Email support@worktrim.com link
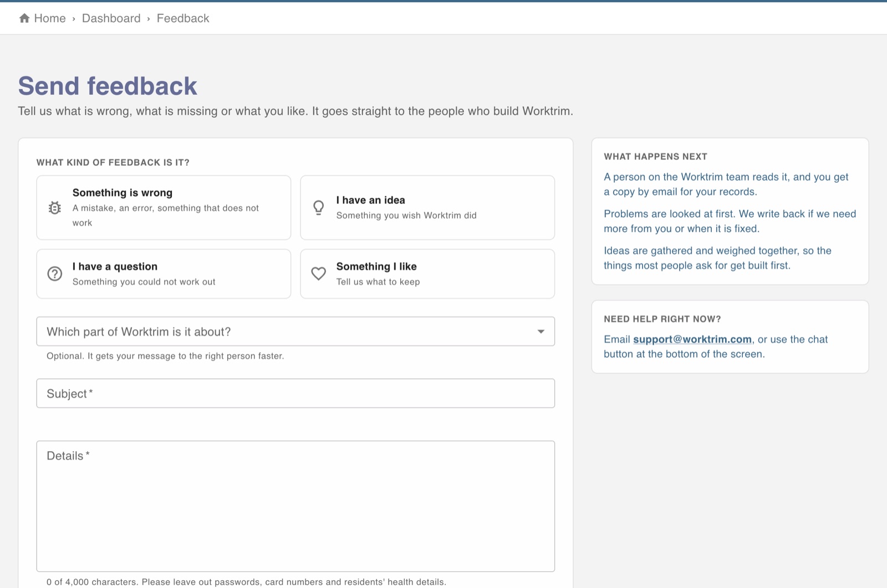Viewport: 887px width, 588px height. [692, 339]
